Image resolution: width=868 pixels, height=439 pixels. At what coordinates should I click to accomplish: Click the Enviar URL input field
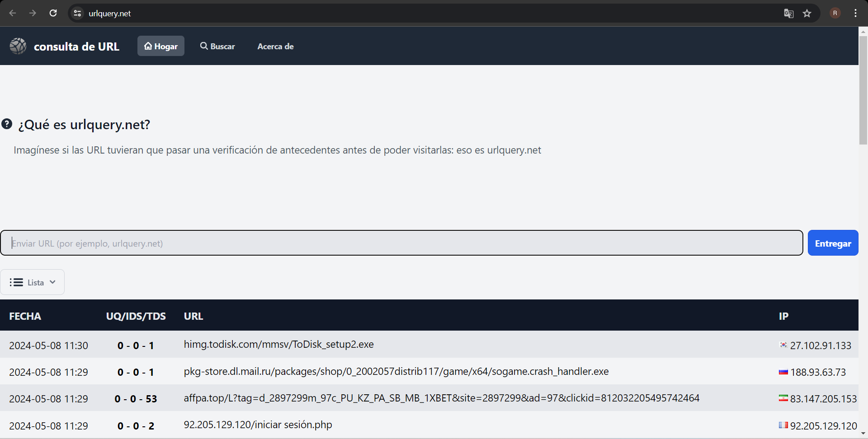402,243
